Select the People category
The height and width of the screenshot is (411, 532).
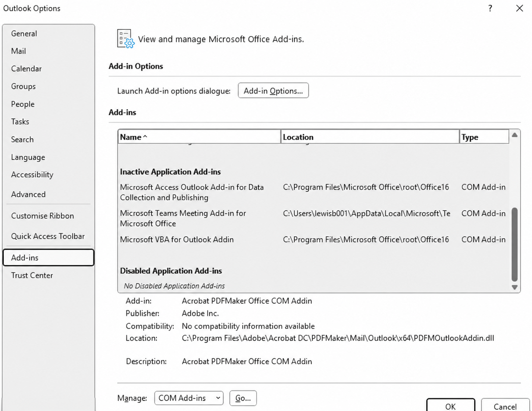[48, 104]
